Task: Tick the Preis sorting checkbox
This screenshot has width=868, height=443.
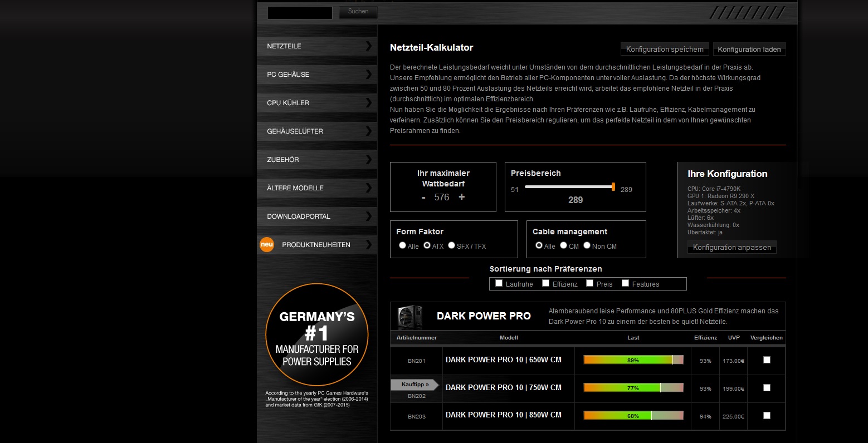Action: coord(590,283)
